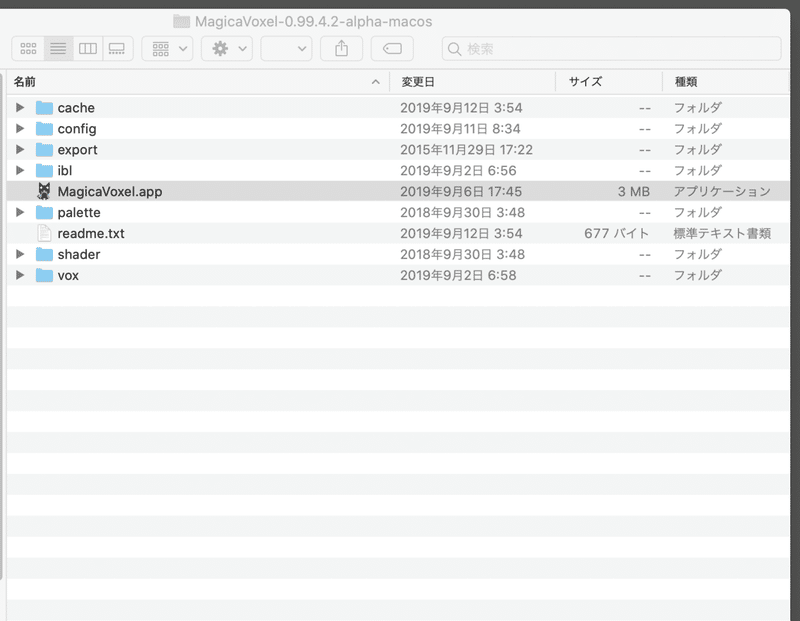Viewport: 800px width, 621px height.
Task: Click the MagicaVoxel.app file name
Action: click(110, 191)
